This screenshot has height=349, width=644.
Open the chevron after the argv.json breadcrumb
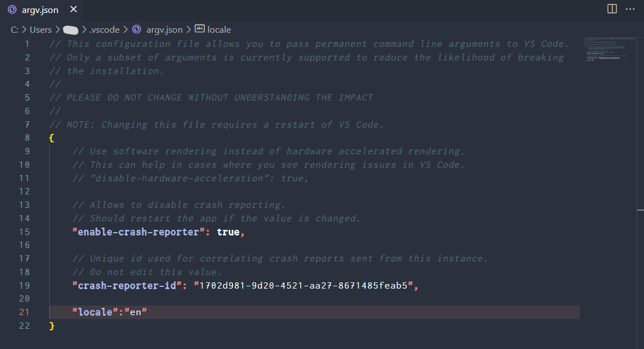click(188, 29)
